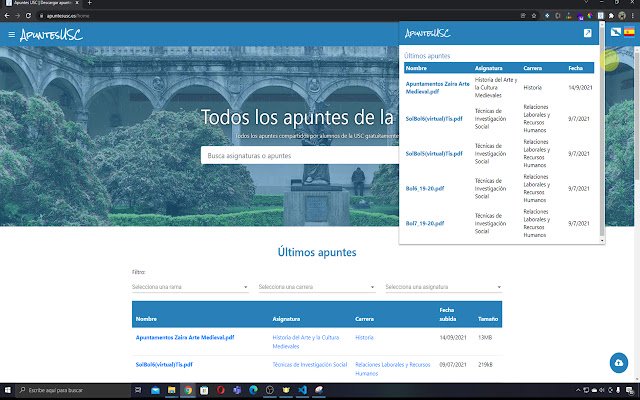Click the 'Fecha' header in the popup table

pyautogui.click(x=576, y=68)
